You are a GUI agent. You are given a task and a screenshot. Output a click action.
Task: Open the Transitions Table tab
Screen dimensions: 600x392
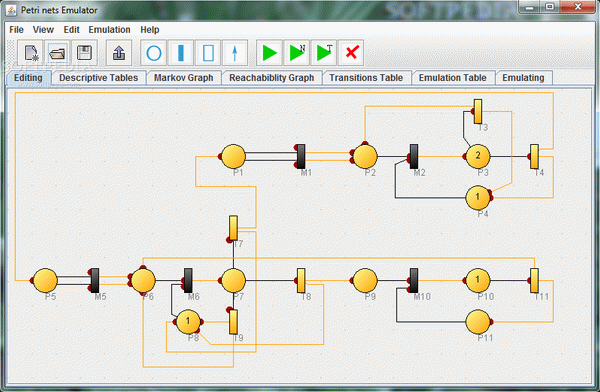[366, 78]
